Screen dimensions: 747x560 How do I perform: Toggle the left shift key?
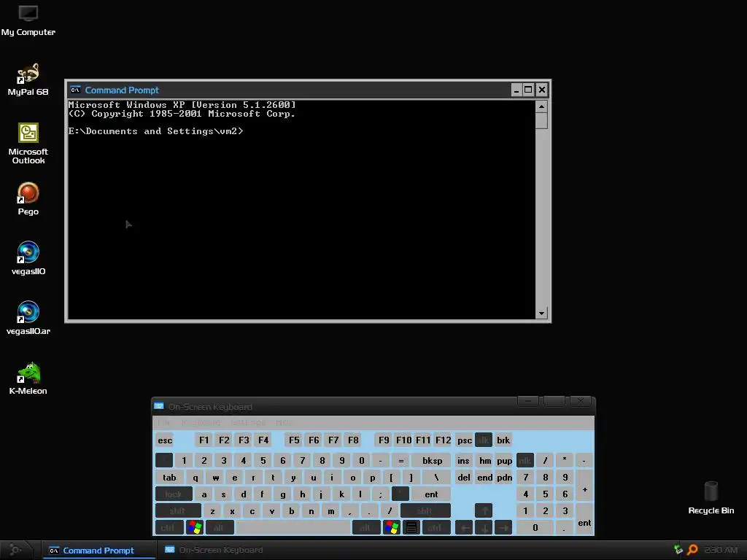pyautogui.click(x=178, y=511)
